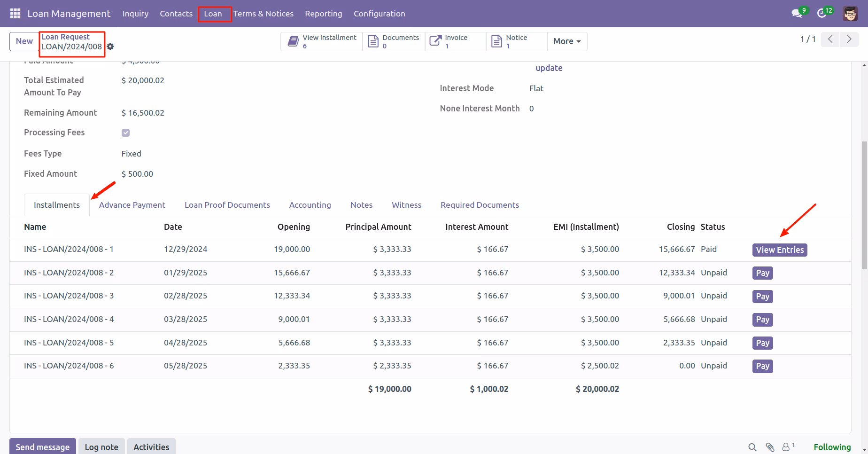Image resolution: width=868 pixels, height=454 pixels.
Task: Sort by the Name column header
Action: pos(35,227)
